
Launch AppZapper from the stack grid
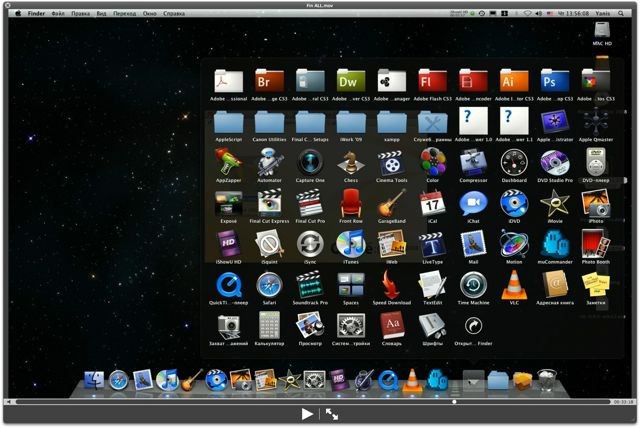(229, 162)
